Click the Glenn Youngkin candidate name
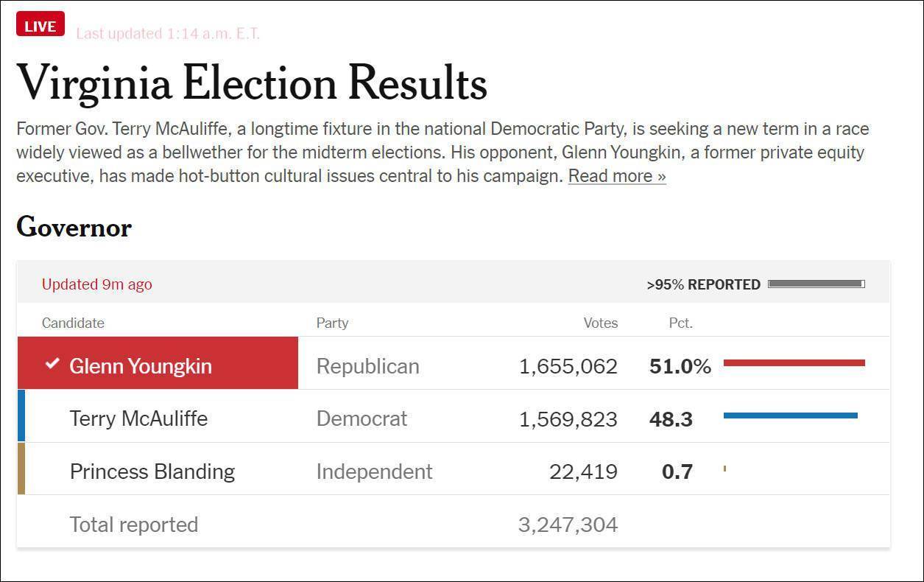 click(141, 366)
